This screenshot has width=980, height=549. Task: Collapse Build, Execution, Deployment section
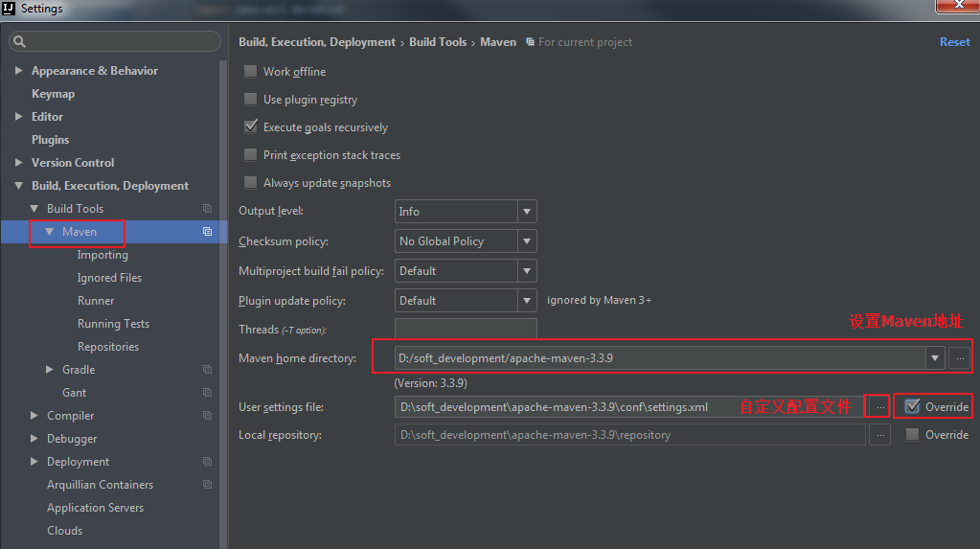point(19,186)
